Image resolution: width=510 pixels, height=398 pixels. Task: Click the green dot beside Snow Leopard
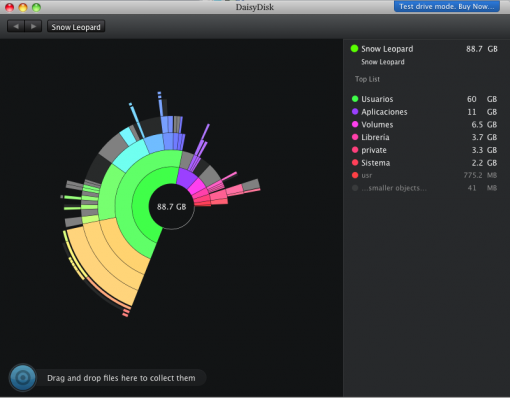[x=354, y=49]
